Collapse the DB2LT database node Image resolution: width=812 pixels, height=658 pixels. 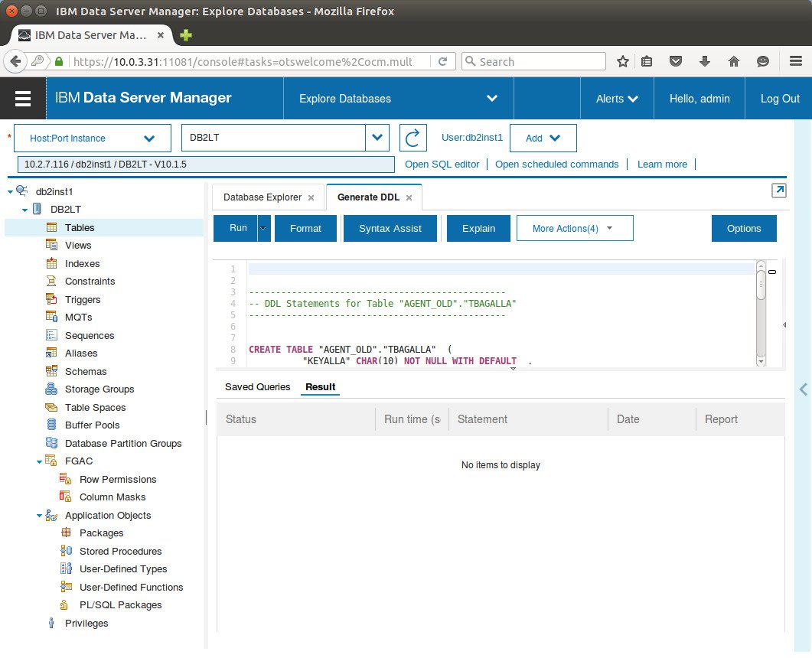[x=24, y=210]
